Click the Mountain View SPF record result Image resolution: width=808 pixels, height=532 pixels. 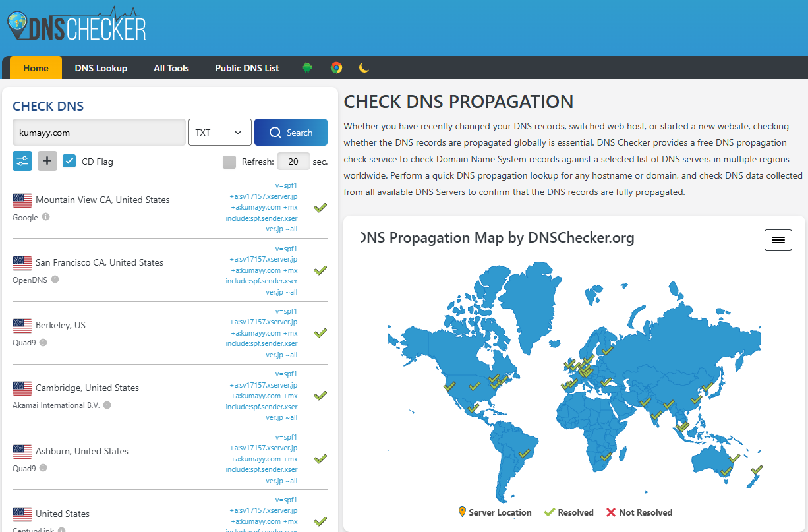[x=262, y=207]
